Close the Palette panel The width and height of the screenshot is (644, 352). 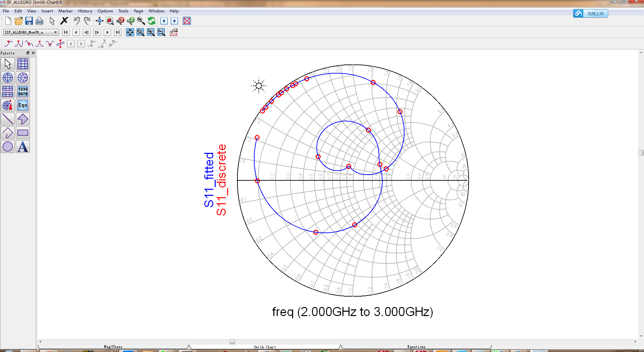tap(33, 53)
